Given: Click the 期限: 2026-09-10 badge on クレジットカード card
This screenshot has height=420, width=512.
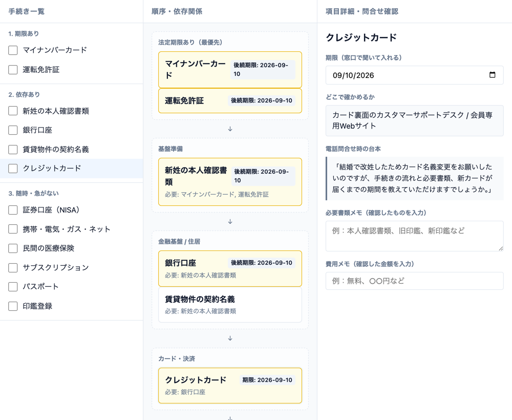Looking at the screenshot, I should coord(267,380).
